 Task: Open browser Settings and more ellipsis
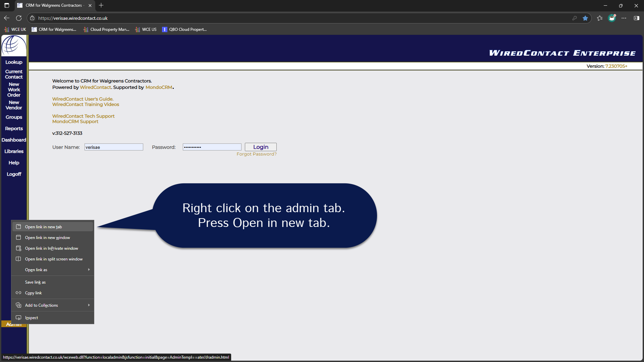pos(624,18)
